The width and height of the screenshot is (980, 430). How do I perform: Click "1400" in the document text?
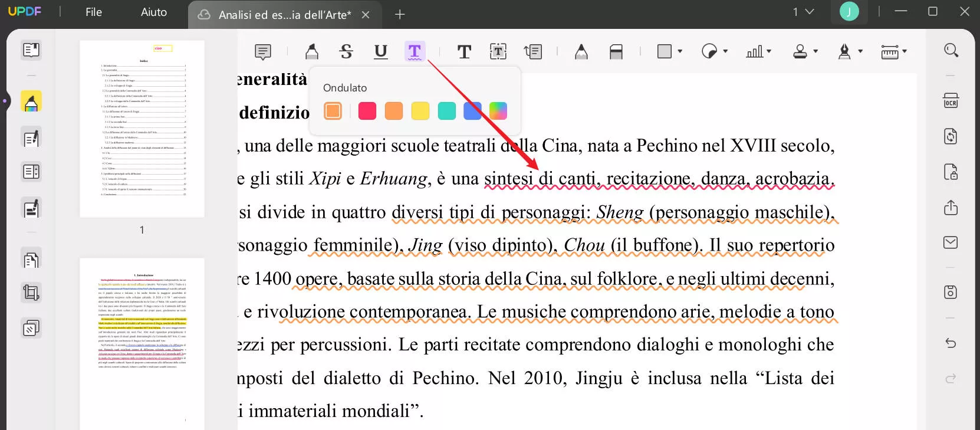[x=272, y=278]
